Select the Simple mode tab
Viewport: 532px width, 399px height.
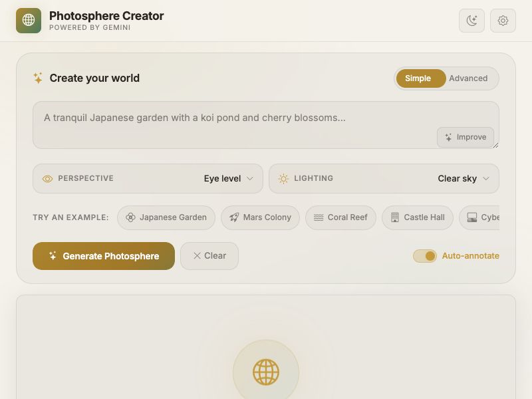point(420,78)
